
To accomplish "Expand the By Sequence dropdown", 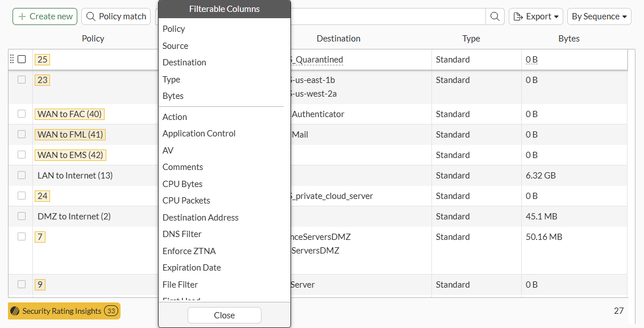I will (599, 16).
